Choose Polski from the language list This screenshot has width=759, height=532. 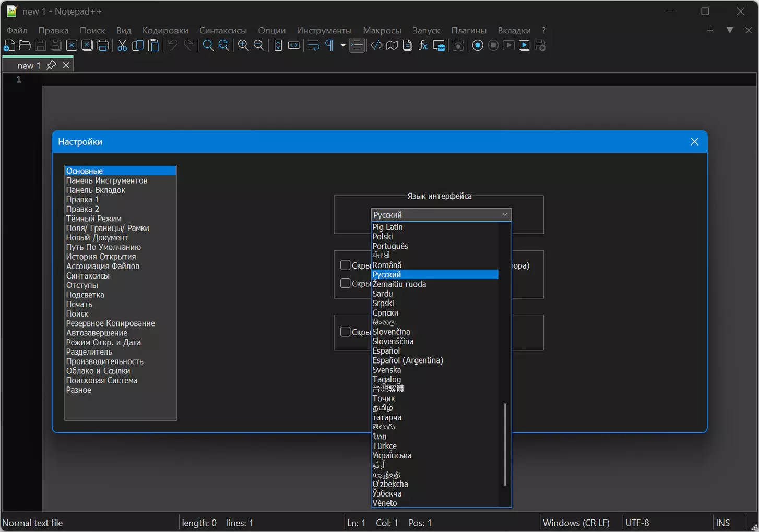[435, 236]
